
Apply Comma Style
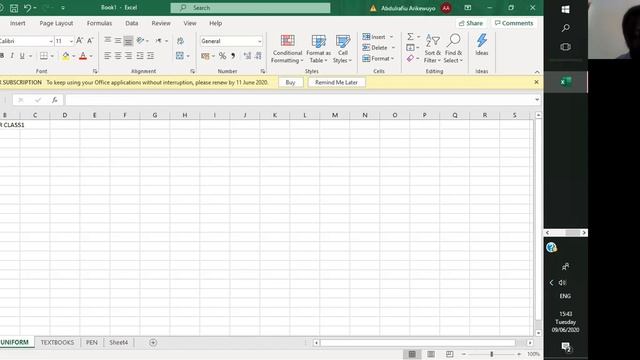(x=233, y=56)
